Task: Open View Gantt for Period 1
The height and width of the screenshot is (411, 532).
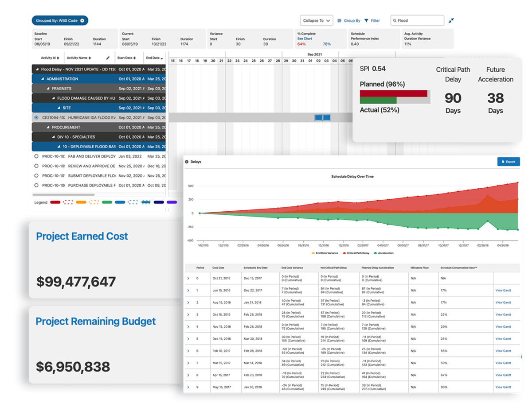Action: click(503, 290)
